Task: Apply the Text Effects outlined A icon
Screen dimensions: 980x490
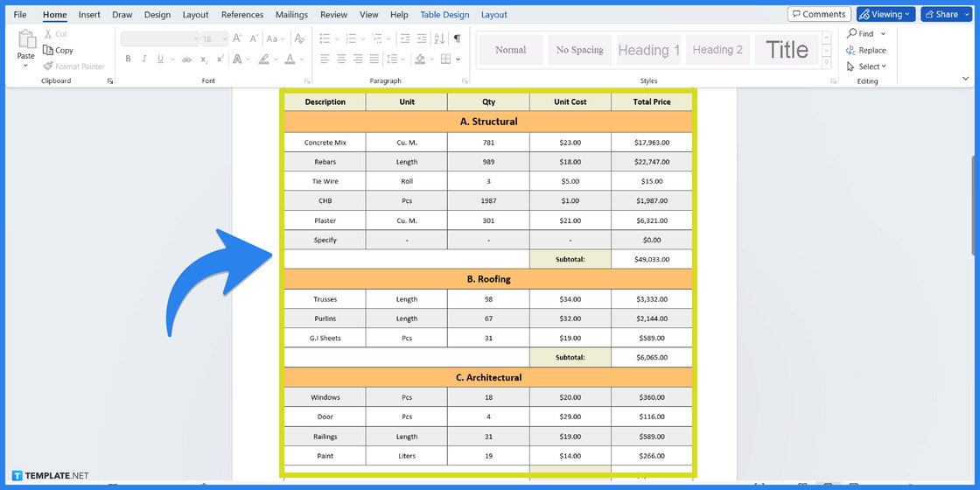Action: point(237,59)
